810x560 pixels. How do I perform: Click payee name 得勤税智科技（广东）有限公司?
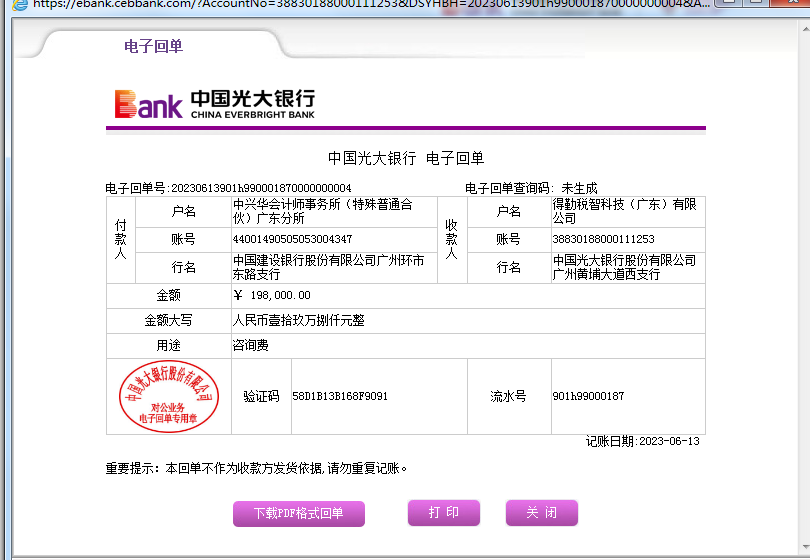625,211
